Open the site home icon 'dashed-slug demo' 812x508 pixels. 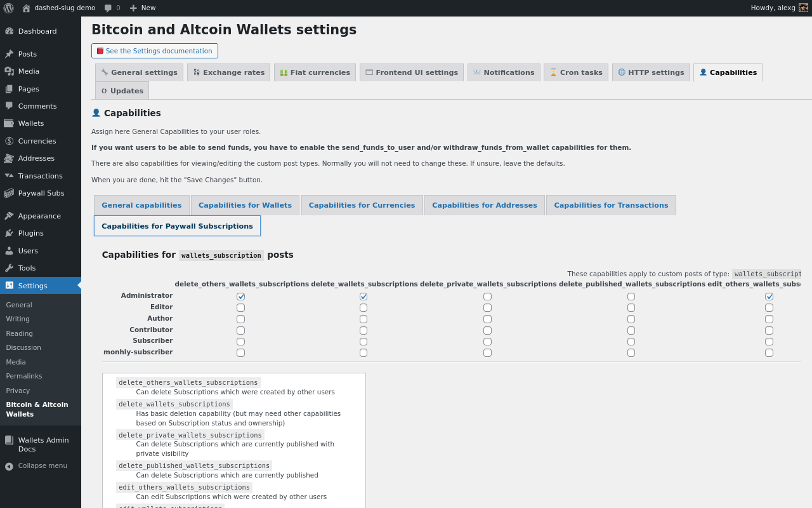26,8
